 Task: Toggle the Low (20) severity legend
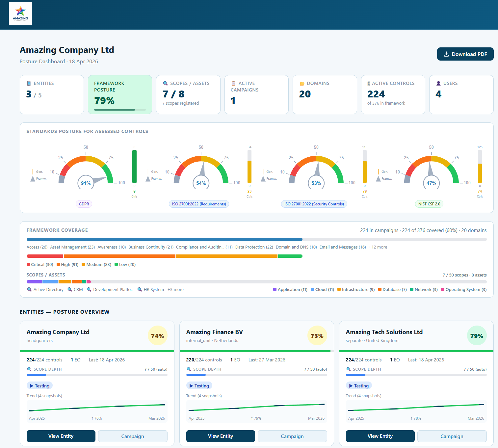(125, 264)
